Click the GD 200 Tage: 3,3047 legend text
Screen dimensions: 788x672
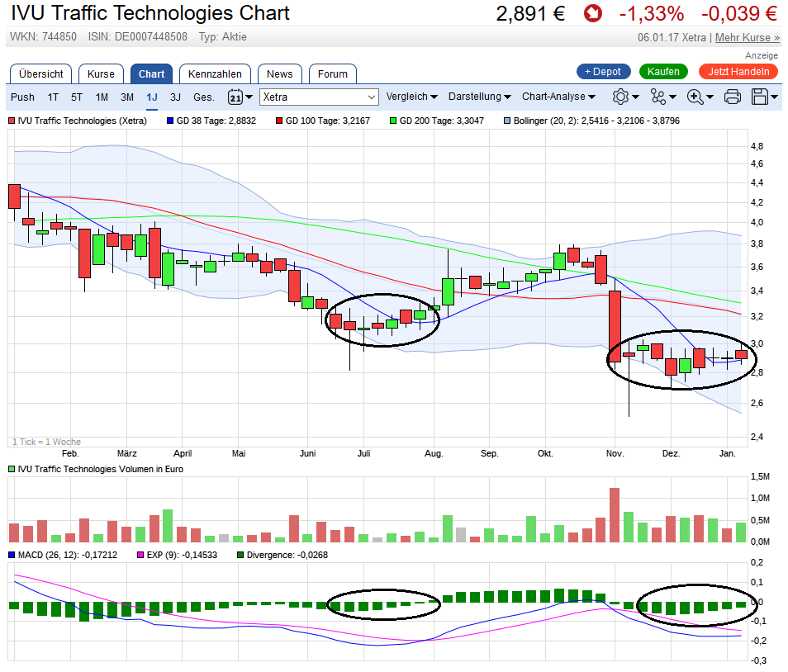pos(441,121)
